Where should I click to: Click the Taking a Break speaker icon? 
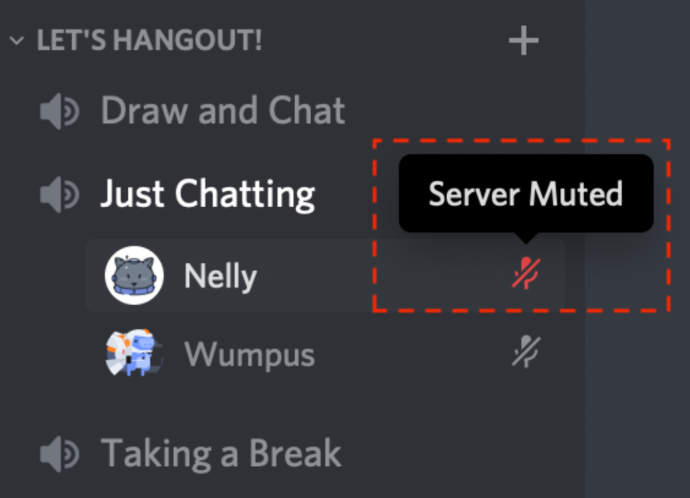click(59, 454)
